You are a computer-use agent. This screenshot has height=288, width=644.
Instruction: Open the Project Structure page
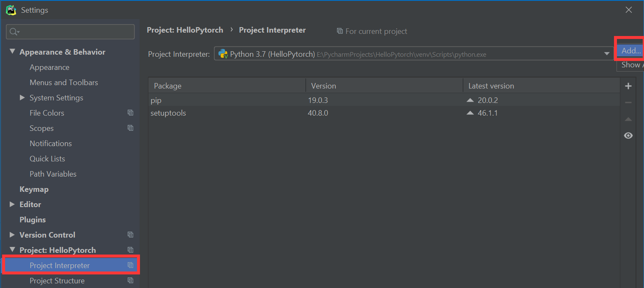coord(57,281)
